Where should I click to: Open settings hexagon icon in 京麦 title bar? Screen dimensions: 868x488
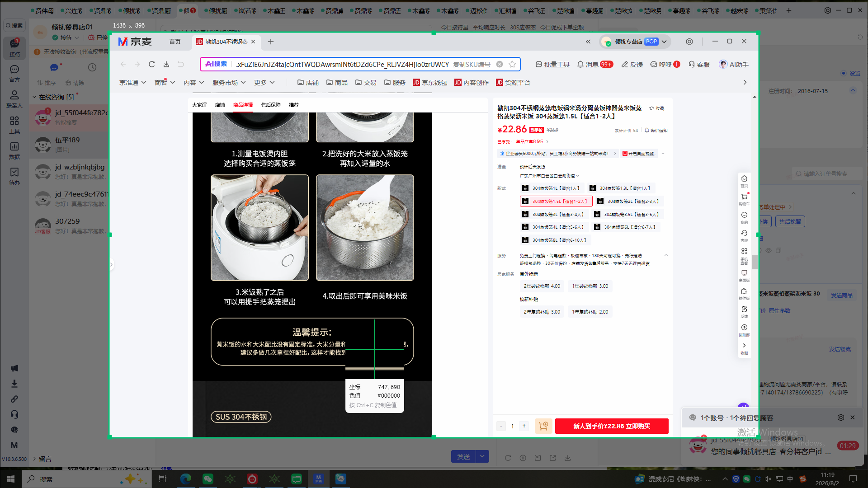coord(689,42)
